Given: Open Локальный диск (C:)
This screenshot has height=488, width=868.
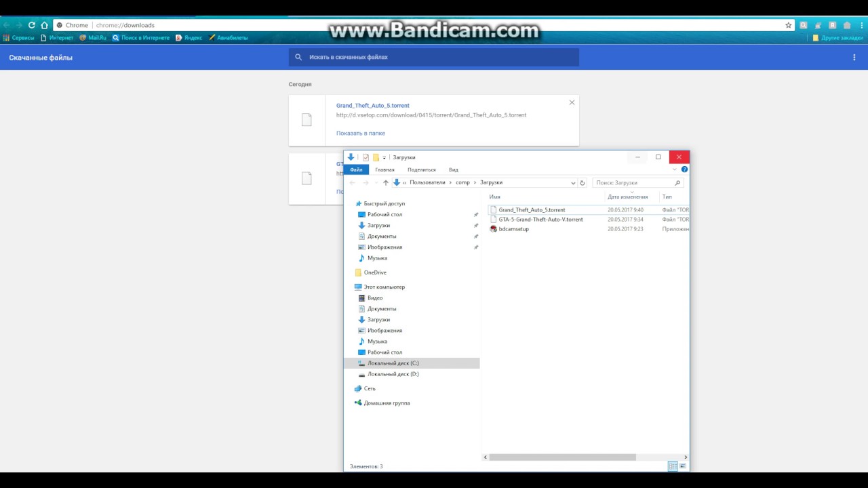Looking at the screenshot, I should click(393, 363).
